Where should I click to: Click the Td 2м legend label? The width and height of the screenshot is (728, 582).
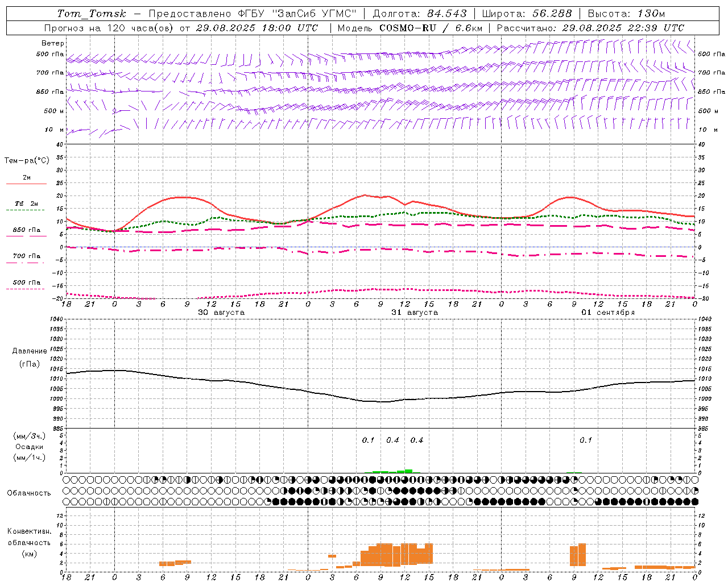(x=27, y=203)
